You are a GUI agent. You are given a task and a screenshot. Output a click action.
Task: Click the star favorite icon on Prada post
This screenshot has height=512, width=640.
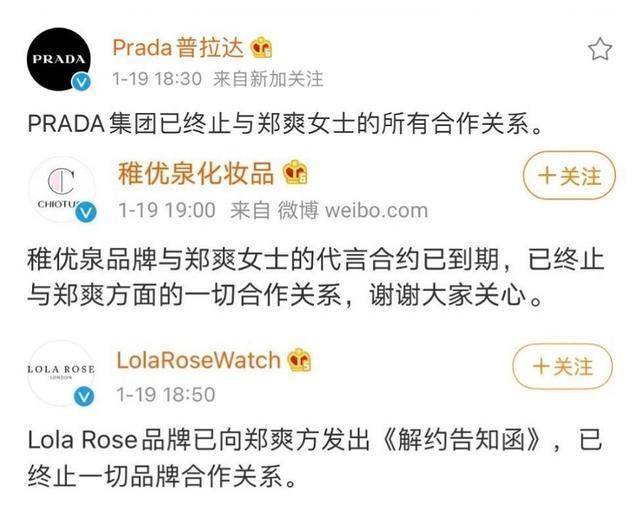coord(599,49)
